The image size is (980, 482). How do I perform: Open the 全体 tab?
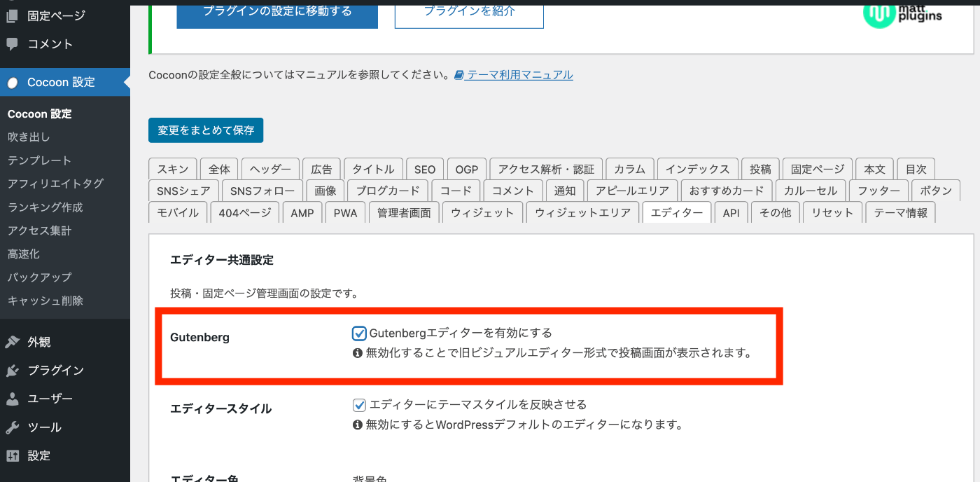(219, 169)
